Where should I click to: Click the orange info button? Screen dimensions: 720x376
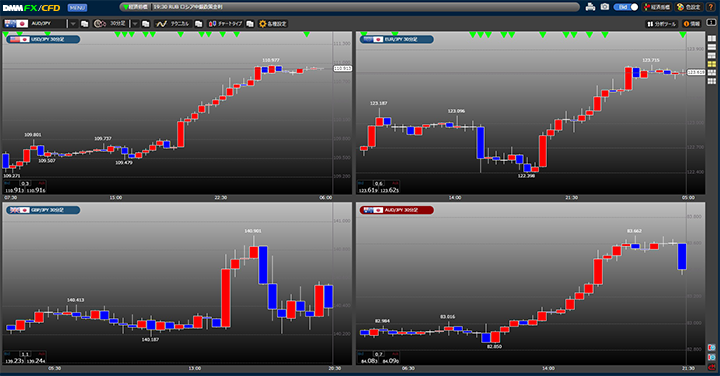[x=692, y=23]
